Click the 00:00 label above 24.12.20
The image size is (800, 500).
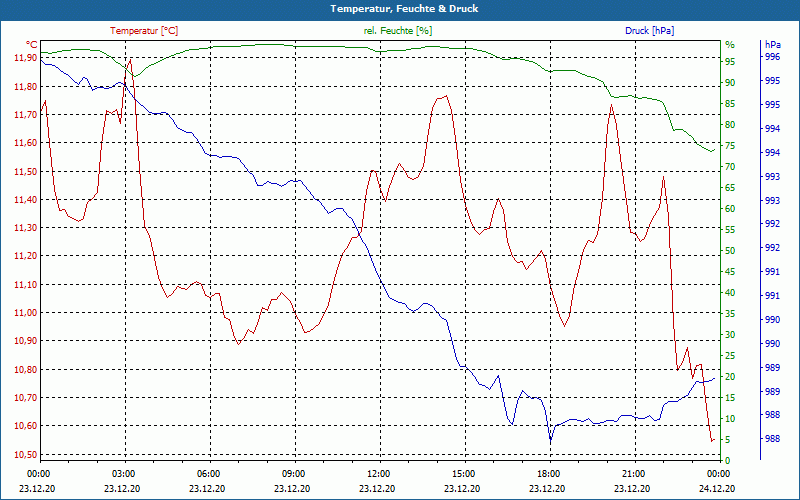click(x=717, y=474)
